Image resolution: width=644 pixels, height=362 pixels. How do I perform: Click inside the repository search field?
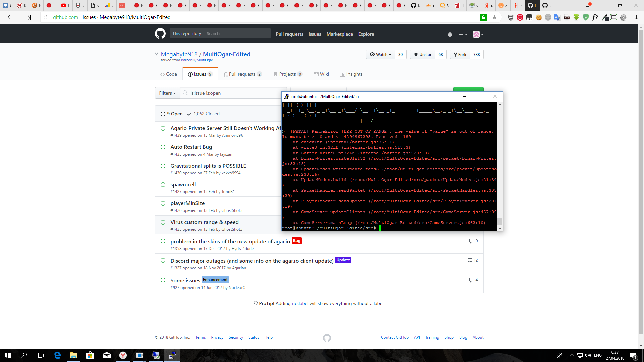point(237,33)
